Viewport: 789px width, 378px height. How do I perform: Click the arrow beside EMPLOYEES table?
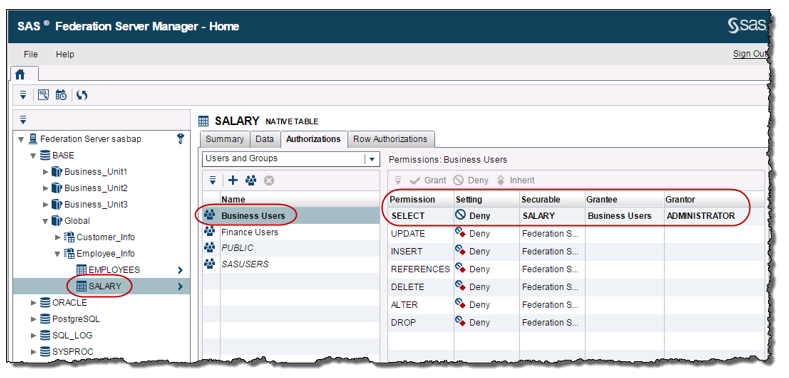(x=180, y=270)
